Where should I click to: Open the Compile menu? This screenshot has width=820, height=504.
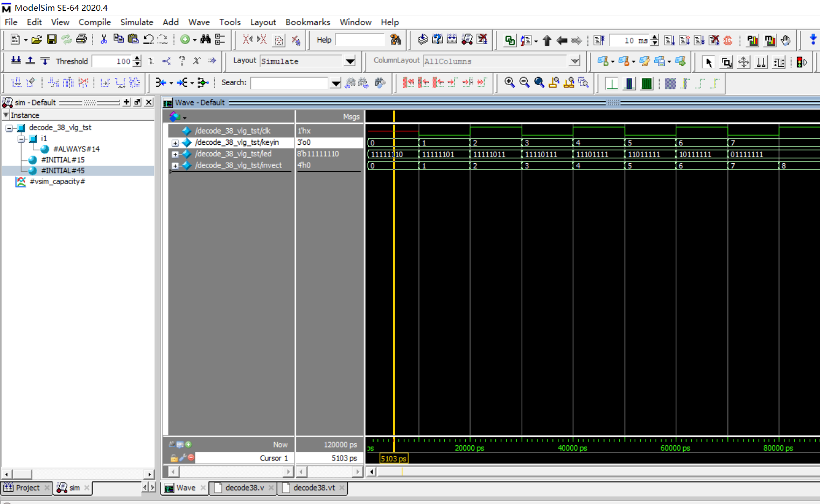point(95,22)
